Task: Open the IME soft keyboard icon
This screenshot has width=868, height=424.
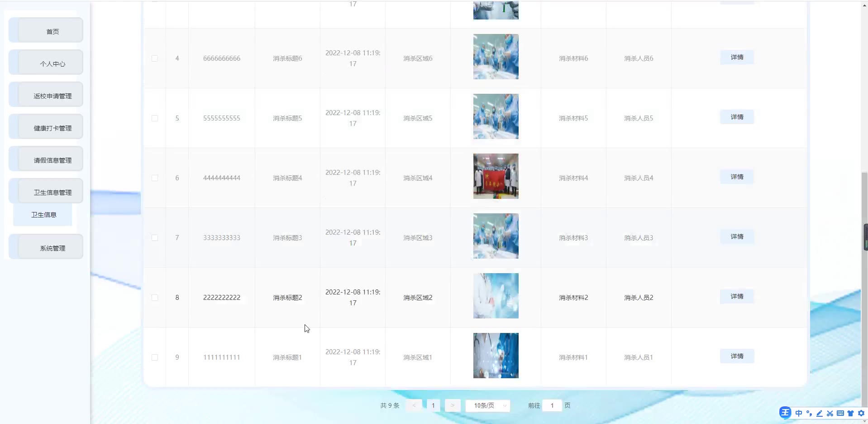Action: [840, 413]
